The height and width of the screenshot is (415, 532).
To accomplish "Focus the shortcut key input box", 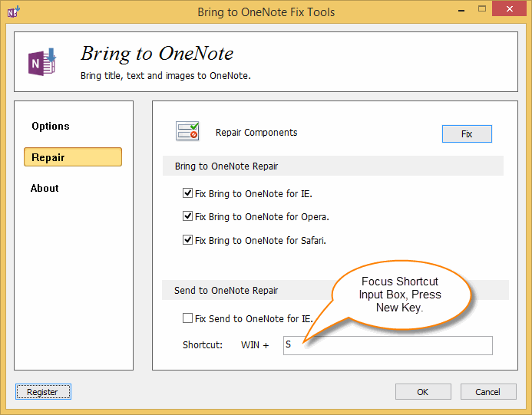I will 388,345.
